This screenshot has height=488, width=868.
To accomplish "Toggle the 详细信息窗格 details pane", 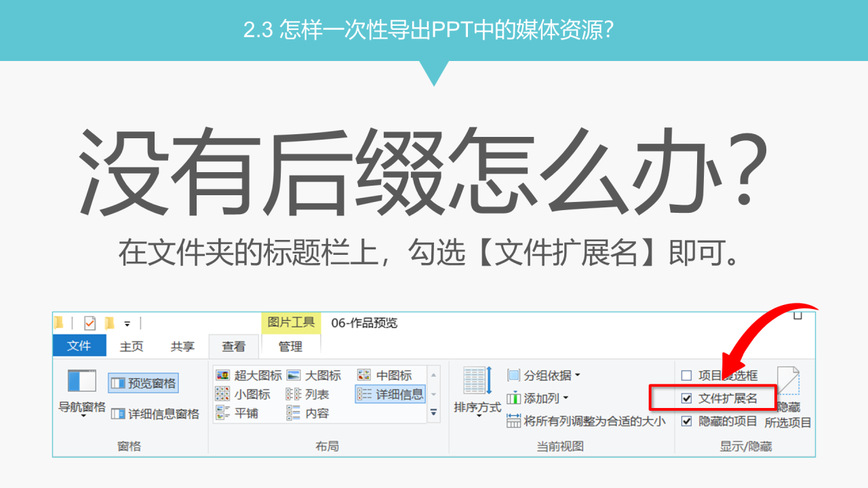I will coord(155,413).
